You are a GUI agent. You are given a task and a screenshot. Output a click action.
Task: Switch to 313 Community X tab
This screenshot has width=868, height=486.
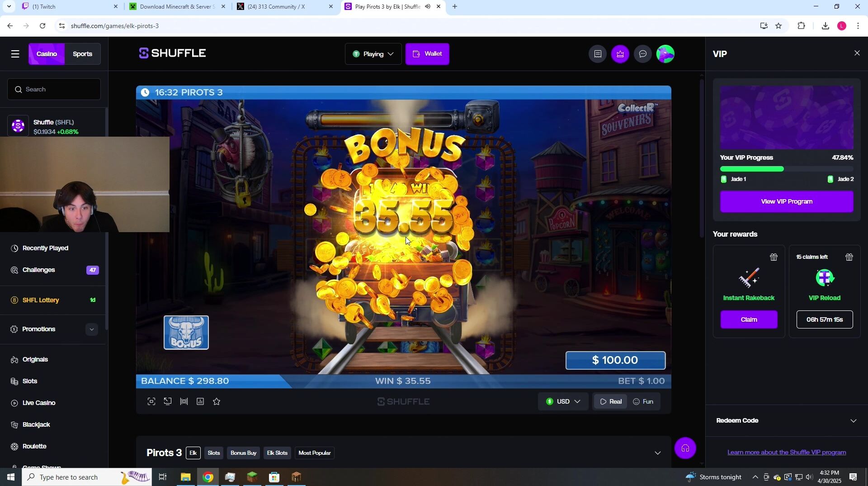click(x=285, y=7)
